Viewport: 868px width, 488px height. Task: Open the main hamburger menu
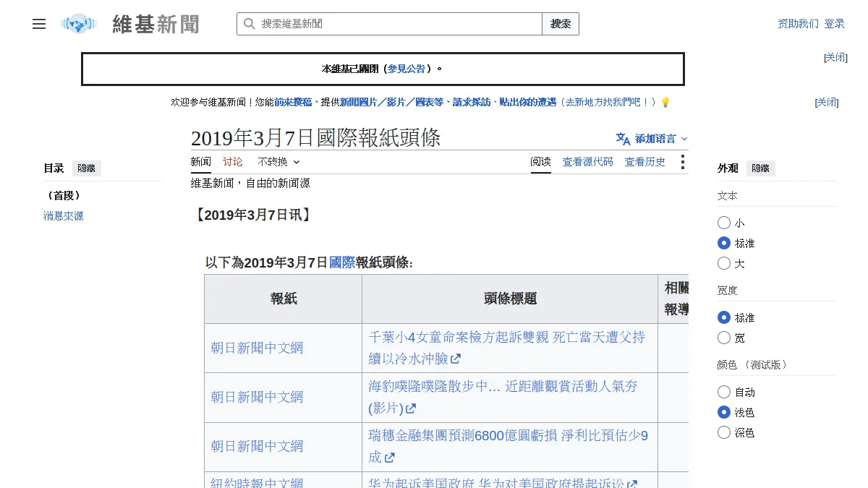click(x=39, y=24)
